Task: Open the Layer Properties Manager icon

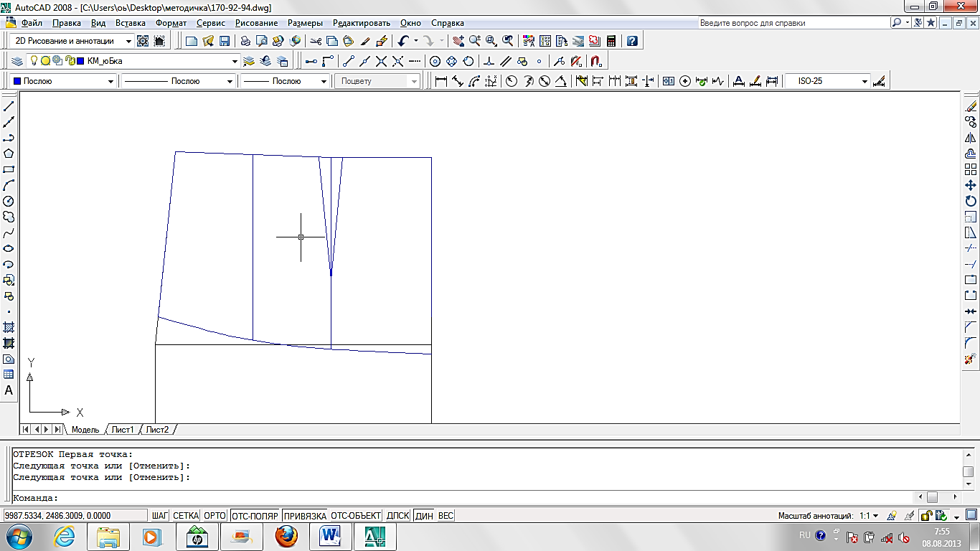Action: point(17,61)
